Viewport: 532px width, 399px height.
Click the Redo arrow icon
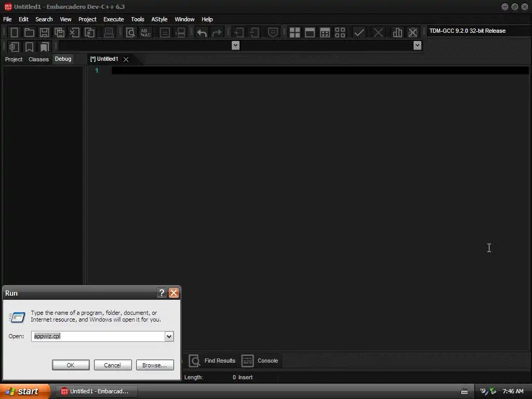tap(217, 33)
